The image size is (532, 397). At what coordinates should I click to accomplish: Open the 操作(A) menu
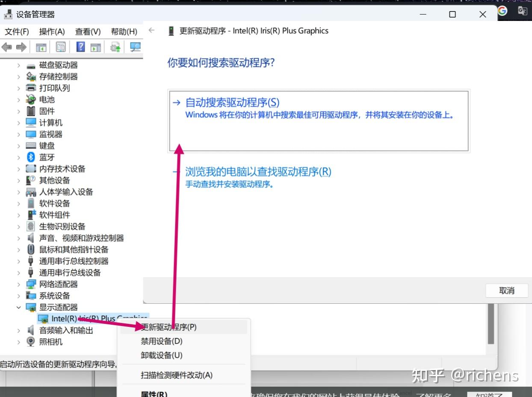(52, 32)
